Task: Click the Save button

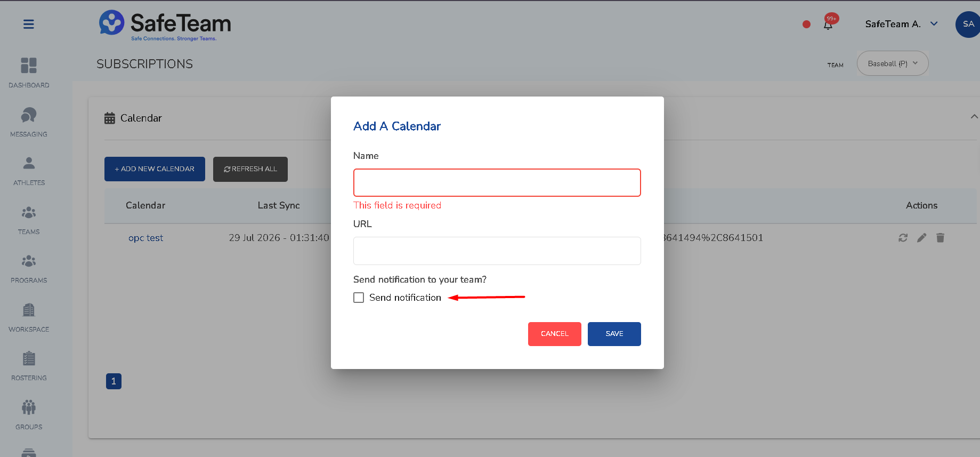Action: 614,334
